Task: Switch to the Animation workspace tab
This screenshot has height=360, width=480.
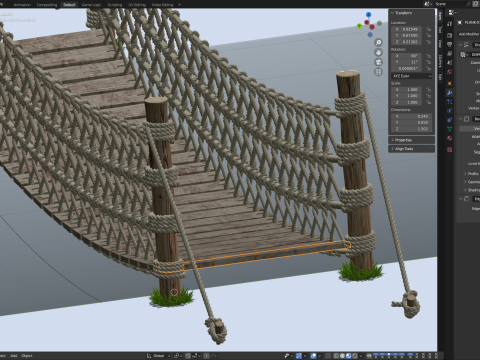Action: (x=22, y=5)
